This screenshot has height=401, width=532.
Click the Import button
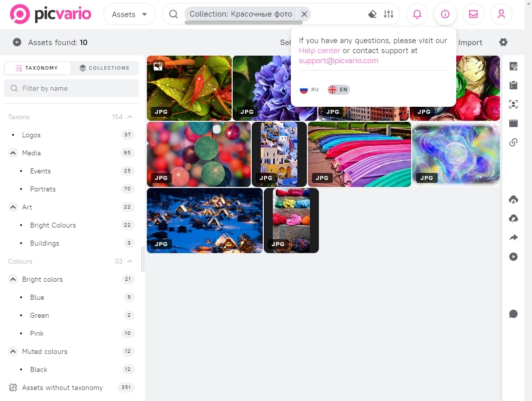point(470,43)
